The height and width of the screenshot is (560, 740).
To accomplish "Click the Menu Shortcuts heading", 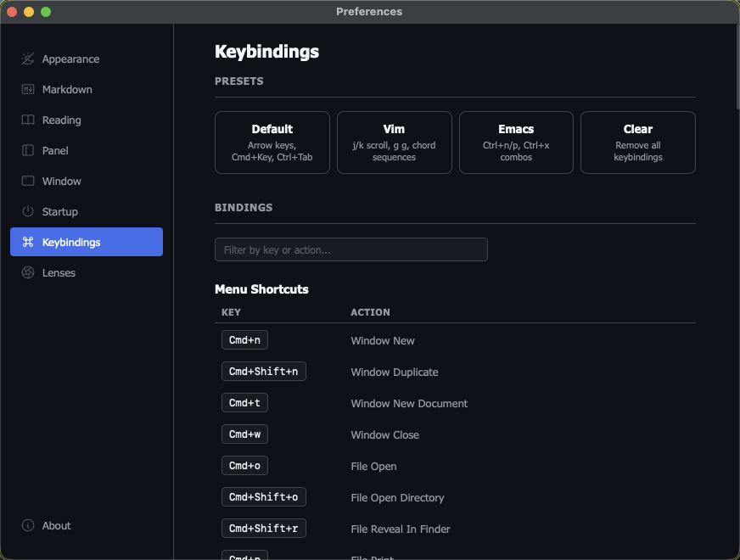I will pyautogui.click(x=261, y=289).
